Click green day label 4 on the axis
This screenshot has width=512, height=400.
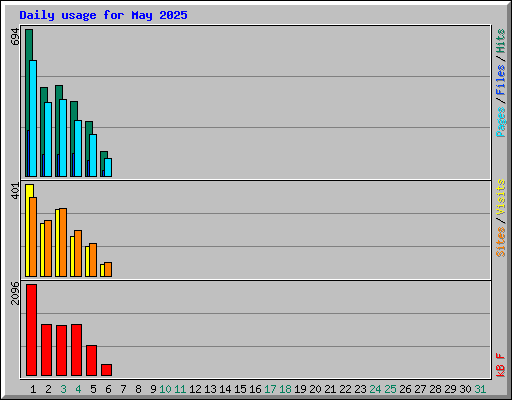click(x=78, y=389)
